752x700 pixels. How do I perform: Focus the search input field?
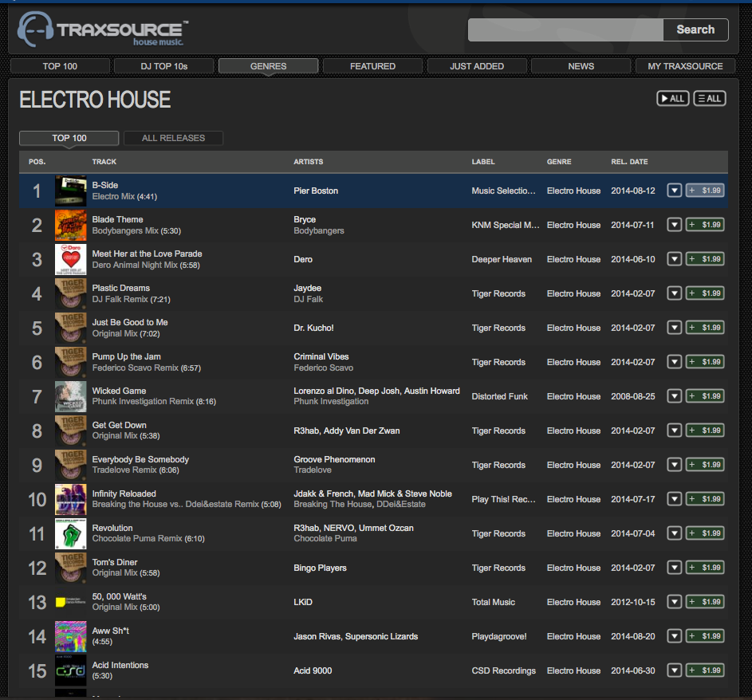point(565,29)
